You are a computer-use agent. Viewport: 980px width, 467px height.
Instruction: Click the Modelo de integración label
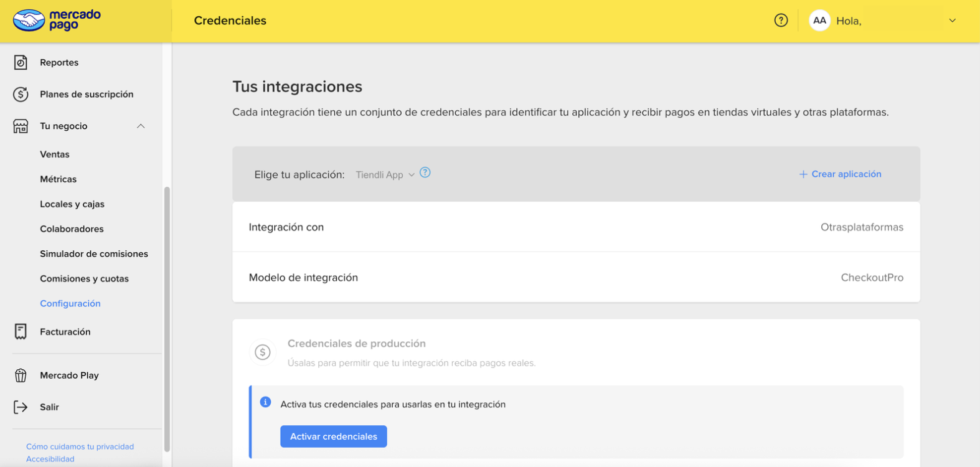pyautogui.click(x=303, y=278)
